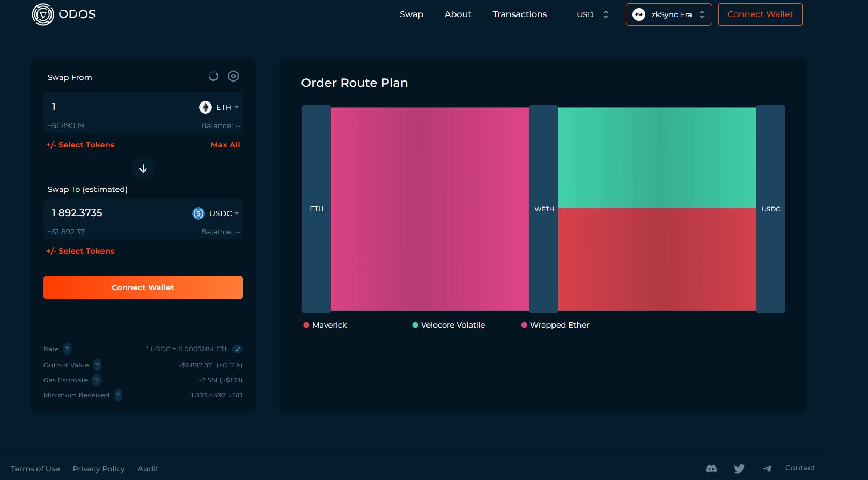
Task: Click the Minimum Received help icon
Action: pos(118,395)
